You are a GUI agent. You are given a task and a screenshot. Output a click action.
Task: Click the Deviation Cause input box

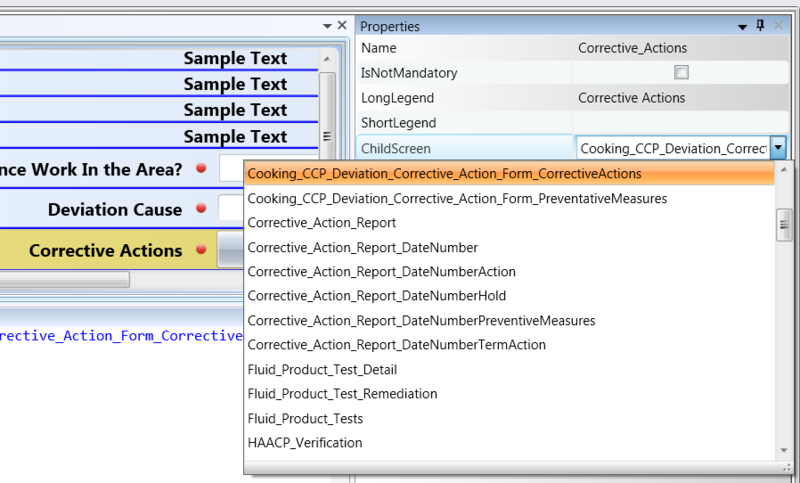tap(231, 208)
